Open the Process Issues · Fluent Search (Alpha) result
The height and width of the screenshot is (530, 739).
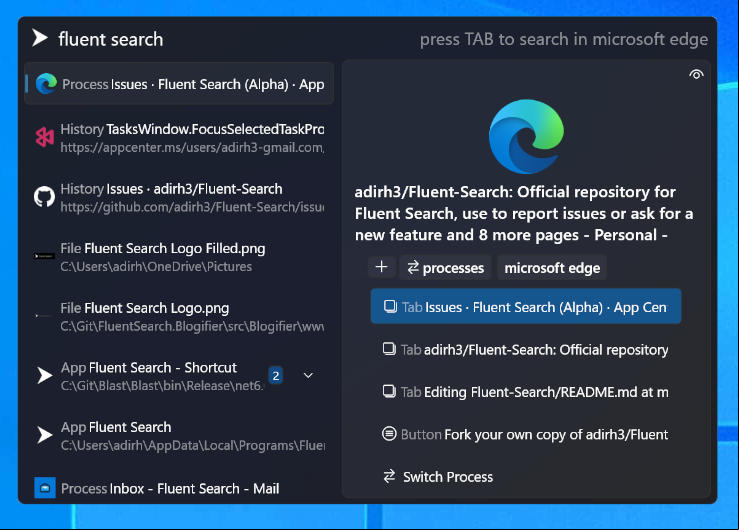coord(179,84)
